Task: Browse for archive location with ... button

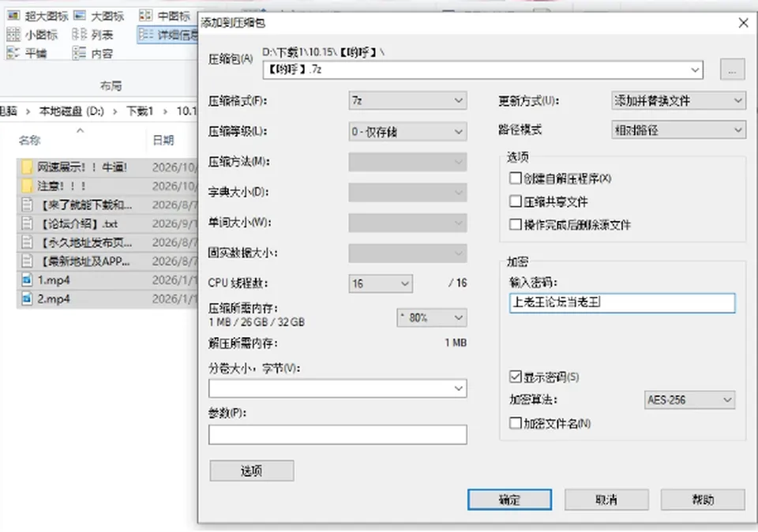Action: (x=733, y=69)
